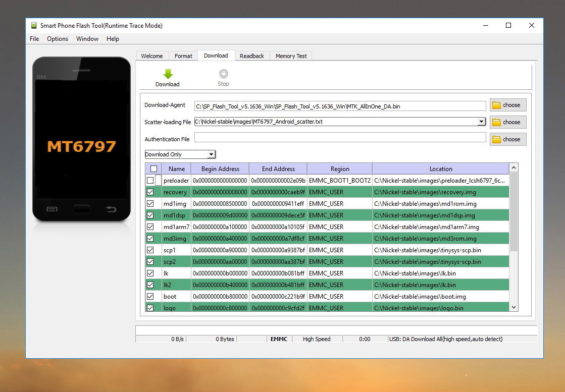This screenshot has height=392, width=565.
Task: Open the Download Only mode dropdown
Action: click(x=180, y=154)
